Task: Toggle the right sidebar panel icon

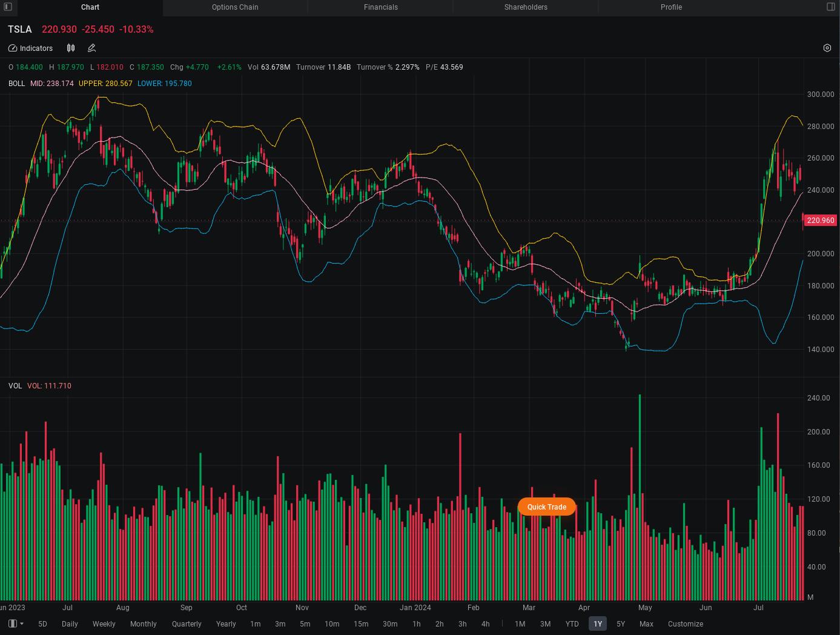Action: tap(831, 7)
